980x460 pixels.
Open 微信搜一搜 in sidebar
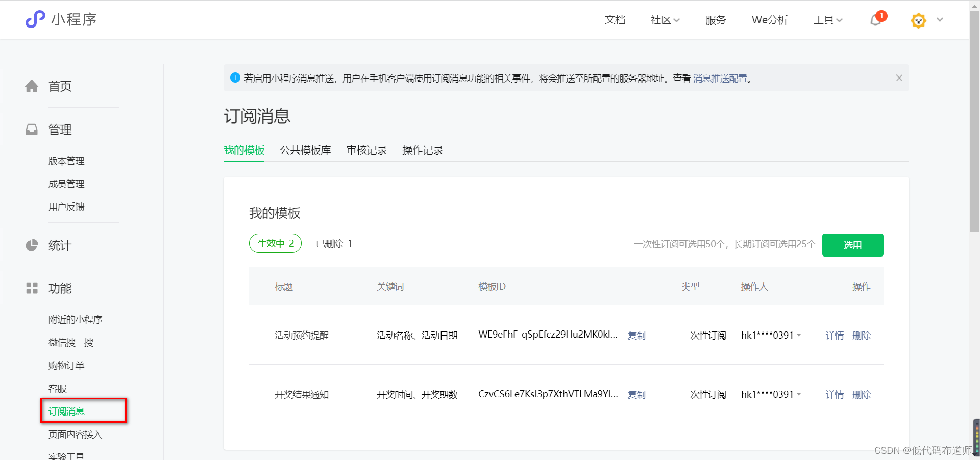(x=71, y=343)
